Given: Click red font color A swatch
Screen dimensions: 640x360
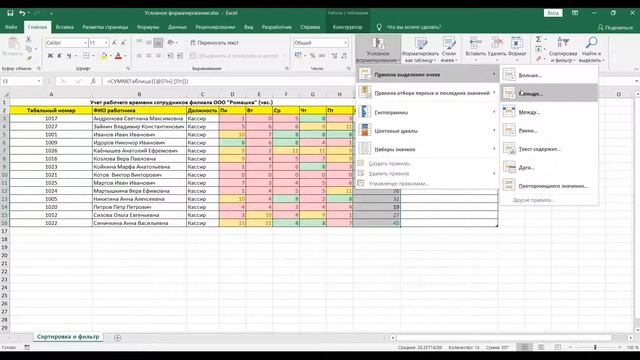Looking at the screenshot, I should click(118, 56).
